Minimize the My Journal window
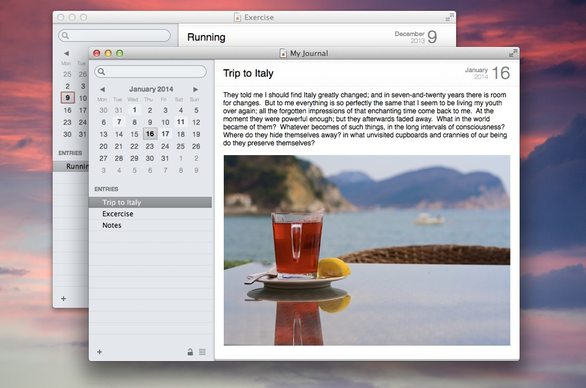 pyautogui.click(x=108, y=53)
